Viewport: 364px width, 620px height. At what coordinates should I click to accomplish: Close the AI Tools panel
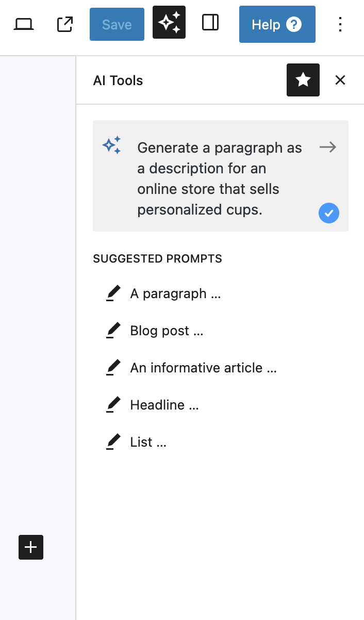[340, 80]
